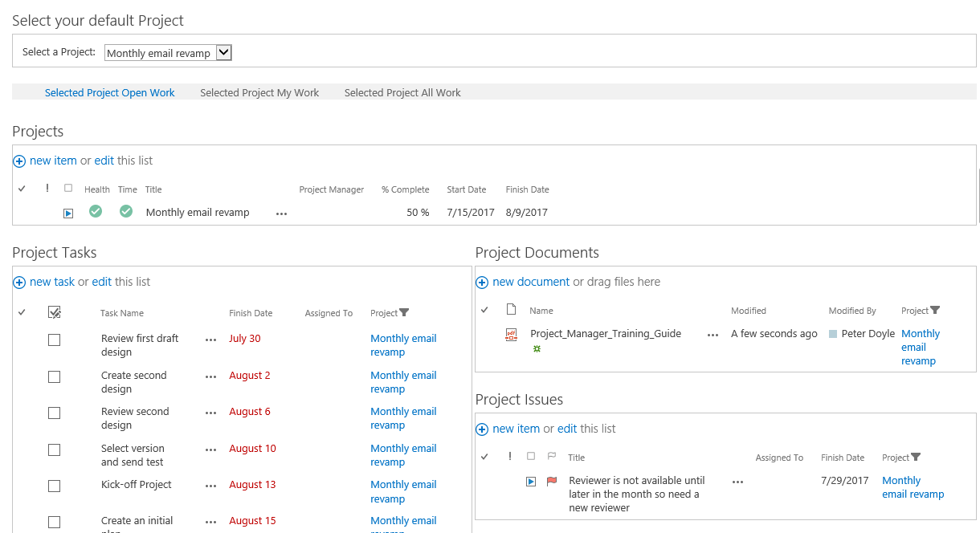Viewport: 980px width, 533px height.
Task: Click the arrow icon in the reviewer issue row
Action: click(531, 482)
